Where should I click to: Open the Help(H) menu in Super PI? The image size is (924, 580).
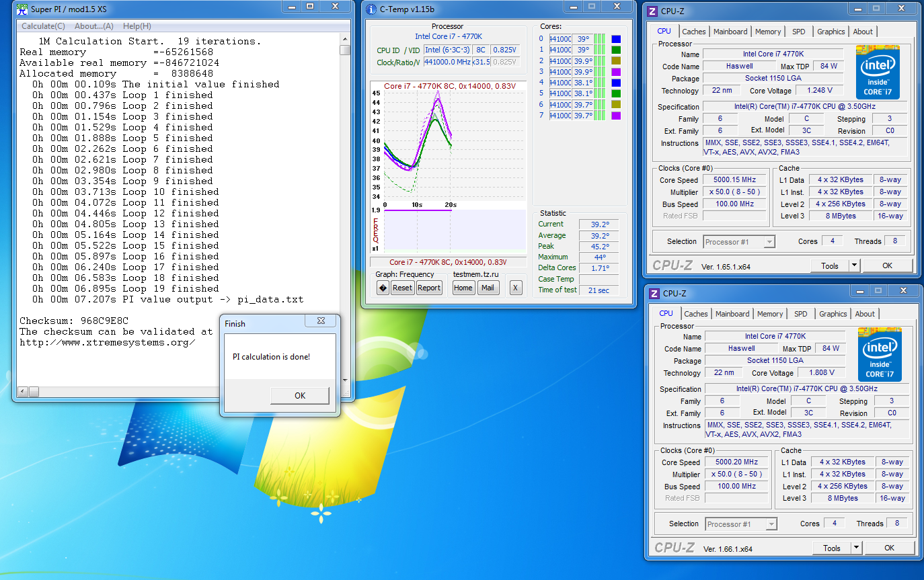pos(137,26)
